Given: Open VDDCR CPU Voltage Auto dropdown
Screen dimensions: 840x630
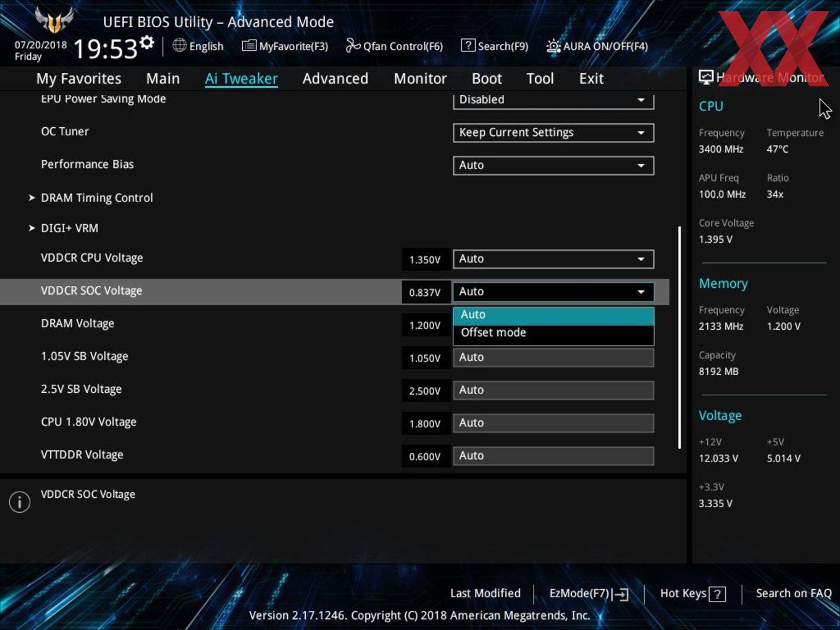Looking at the screenshot, I should [x=553, y=259].
